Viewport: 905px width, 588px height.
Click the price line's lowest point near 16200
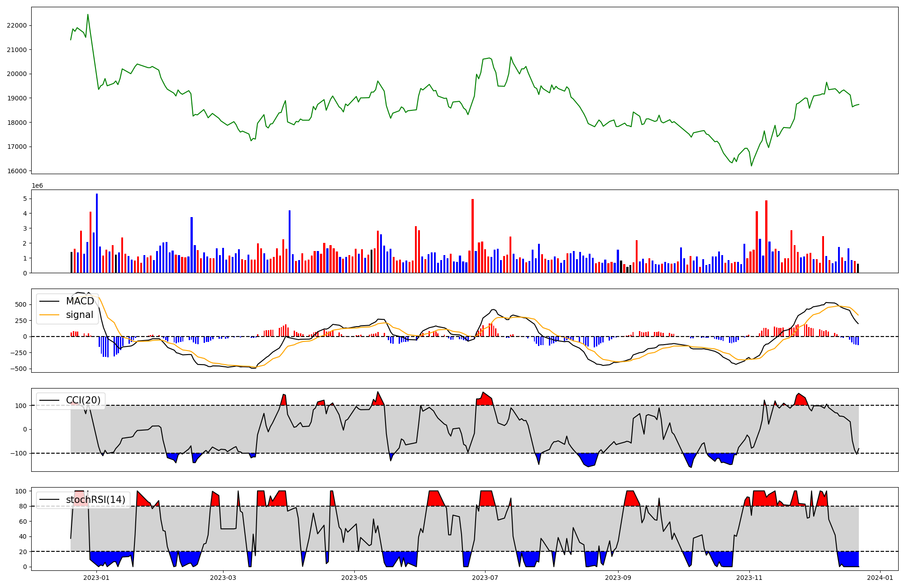752,166
